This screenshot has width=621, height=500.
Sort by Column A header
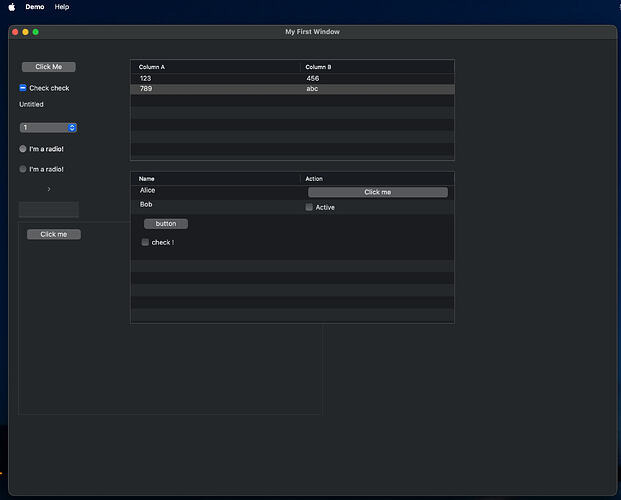click(x=215, y=67)
